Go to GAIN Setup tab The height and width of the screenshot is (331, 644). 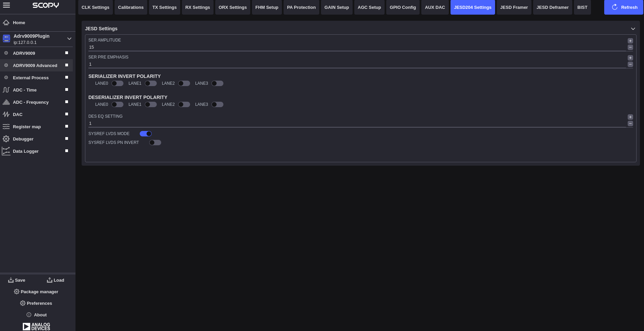click(x=337, y=7)
